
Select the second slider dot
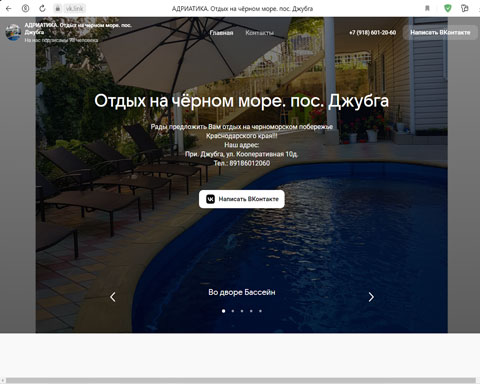233,311
